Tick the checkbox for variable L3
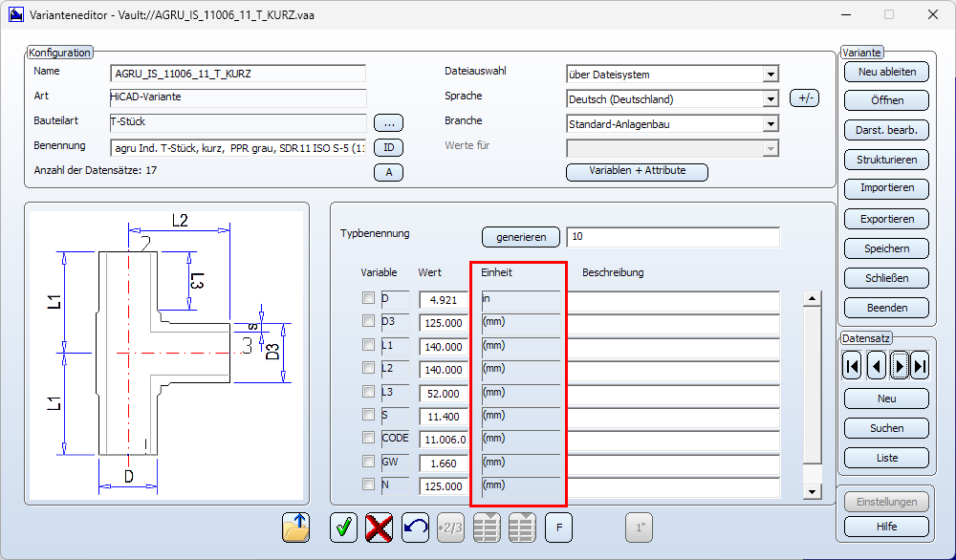 tap(368, 391)
